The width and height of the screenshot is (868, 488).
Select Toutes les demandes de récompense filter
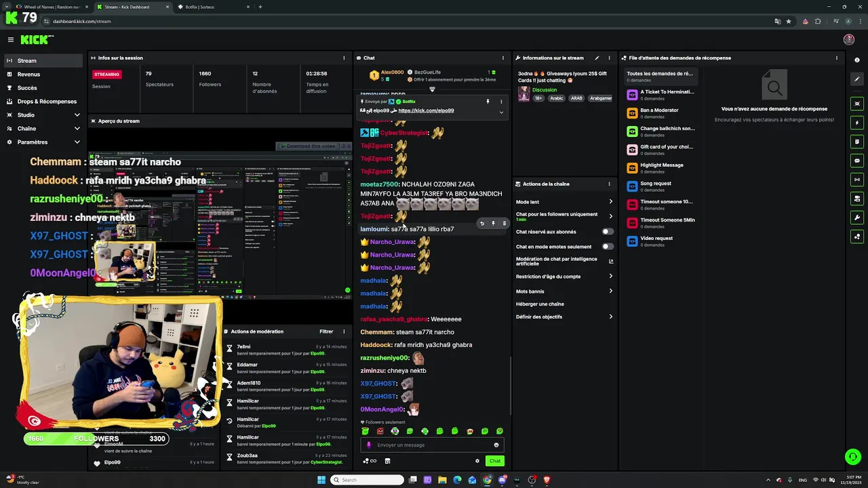coord(660,77)
